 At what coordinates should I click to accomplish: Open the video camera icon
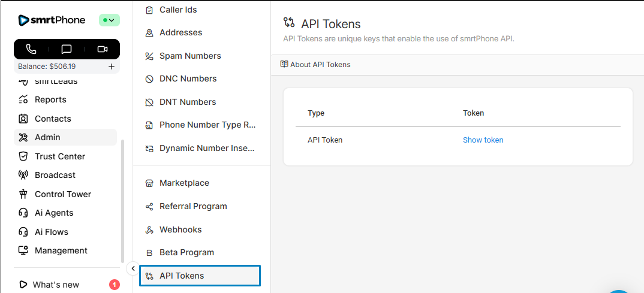102,49
